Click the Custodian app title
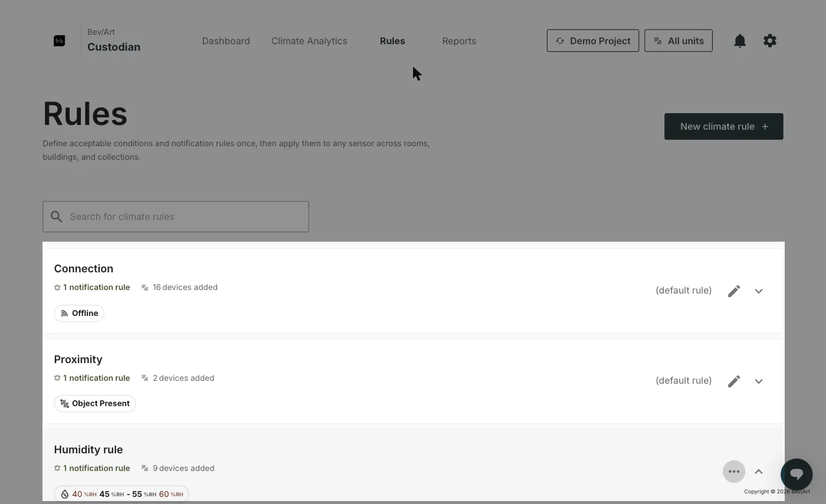 (x=114, y=47)
